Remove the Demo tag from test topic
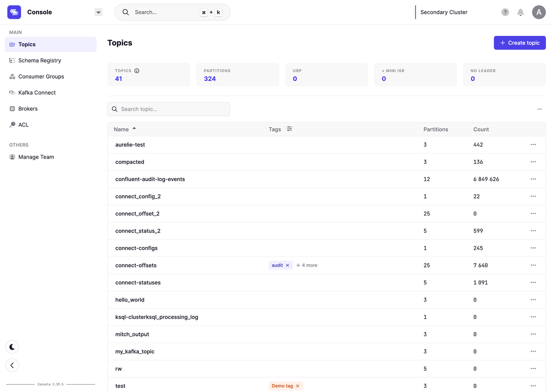552x392 pixels. [x=298, y=386]
